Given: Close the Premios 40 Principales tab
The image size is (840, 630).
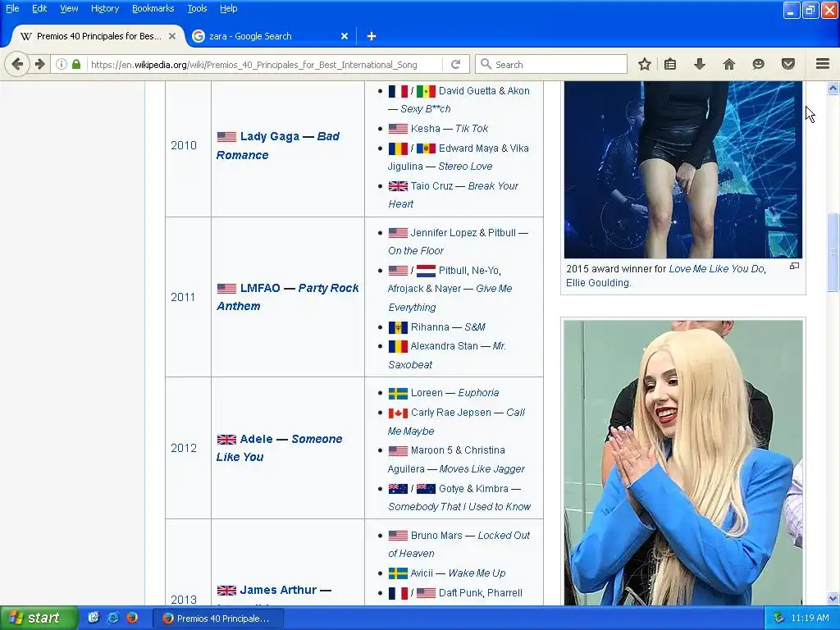Looking at the screenshot, I should (x=172, y=36).
